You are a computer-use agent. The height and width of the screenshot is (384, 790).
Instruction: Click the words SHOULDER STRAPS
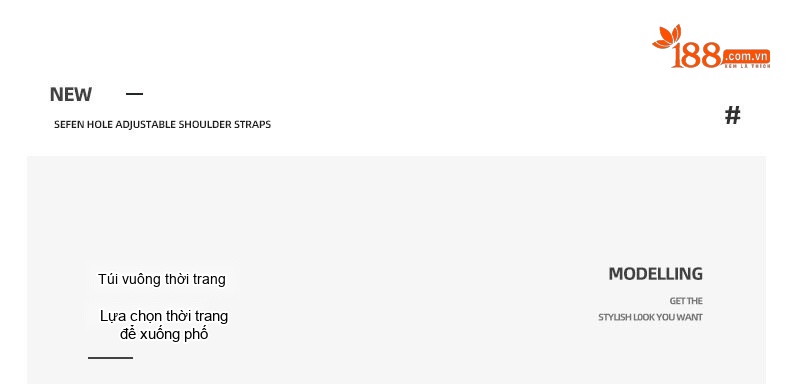225,124
